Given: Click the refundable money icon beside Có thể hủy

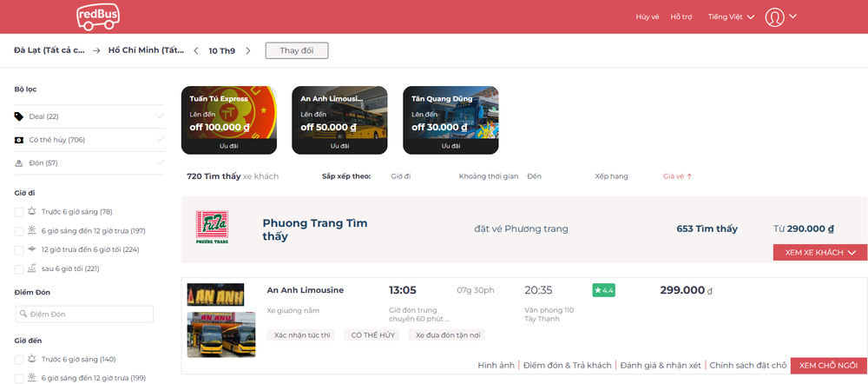Looking at the screenshot, I should point(19,140).
